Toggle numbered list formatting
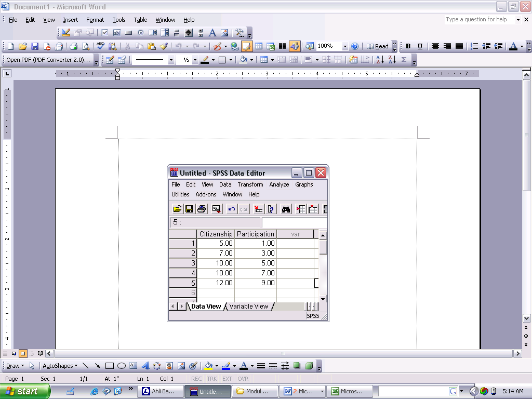The height and width of the screenshot is (399, 532). pyautogui.click(x=474, y=46)
